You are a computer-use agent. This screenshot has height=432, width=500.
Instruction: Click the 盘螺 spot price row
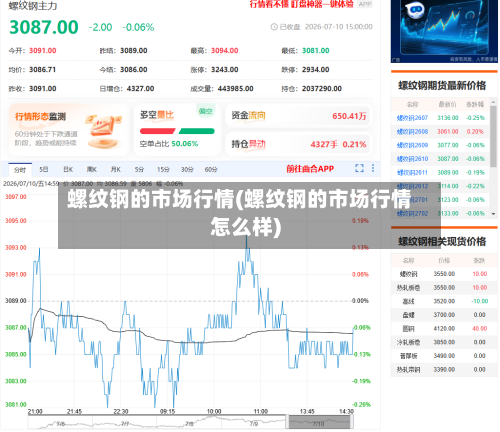(x=444, y=315)
